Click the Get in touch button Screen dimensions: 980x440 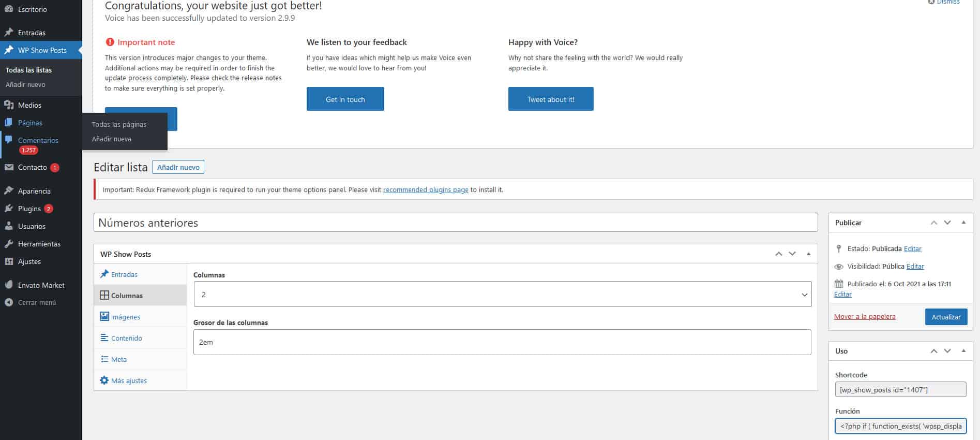pos(345,99)
